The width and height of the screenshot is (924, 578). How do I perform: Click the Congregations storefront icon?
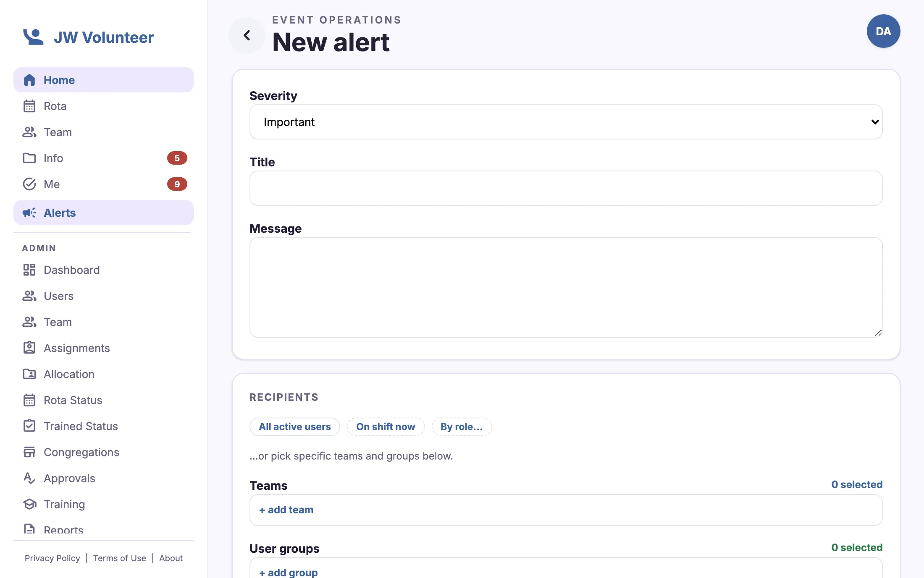(29, 452)
